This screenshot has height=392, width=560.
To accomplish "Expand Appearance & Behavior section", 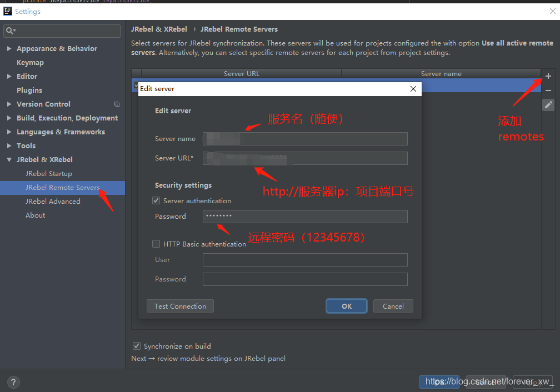I will [x=9, y=48].
